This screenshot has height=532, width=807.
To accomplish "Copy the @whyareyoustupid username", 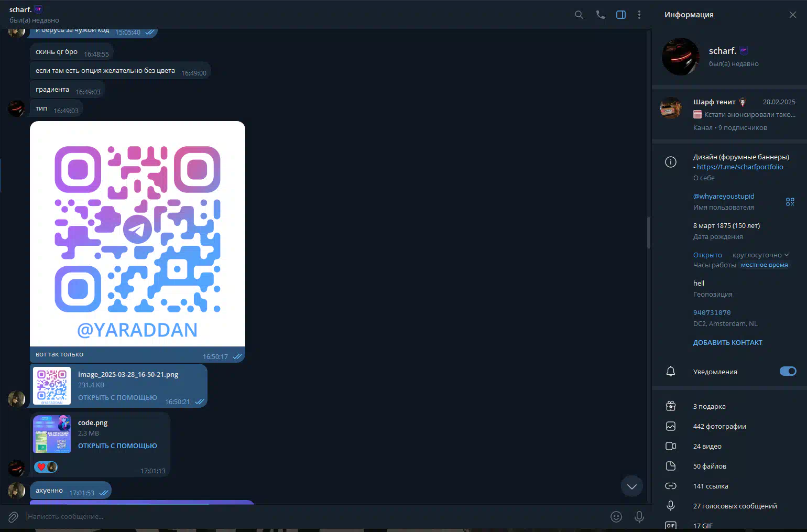I will pos(724,196).
